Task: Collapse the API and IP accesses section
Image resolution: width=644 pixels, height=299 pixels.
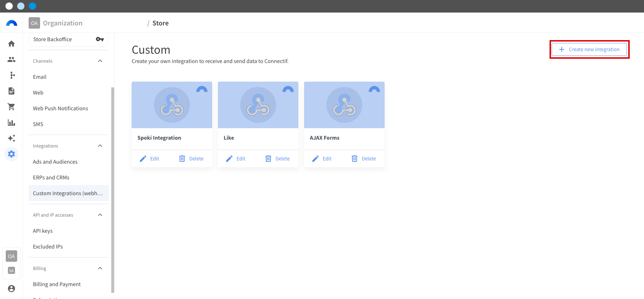Action: point(100,215)
